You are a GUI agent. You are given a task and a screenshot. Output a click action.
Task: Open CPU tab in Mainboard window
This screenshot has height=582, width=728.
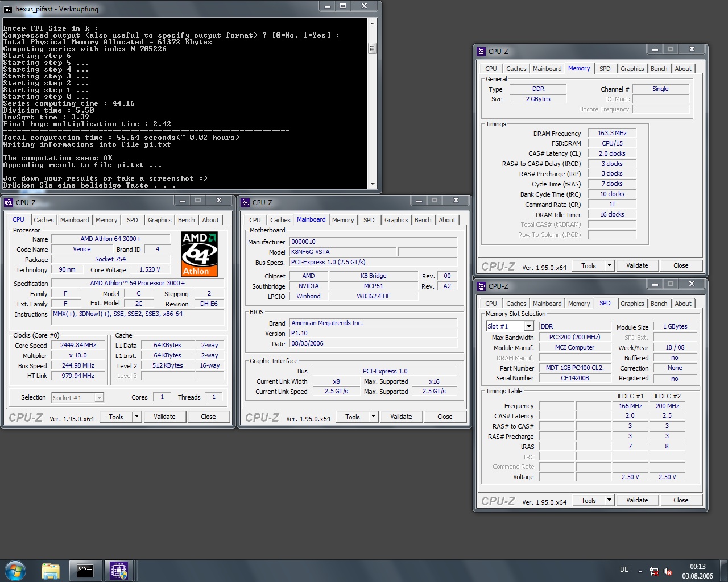(255, 220)
